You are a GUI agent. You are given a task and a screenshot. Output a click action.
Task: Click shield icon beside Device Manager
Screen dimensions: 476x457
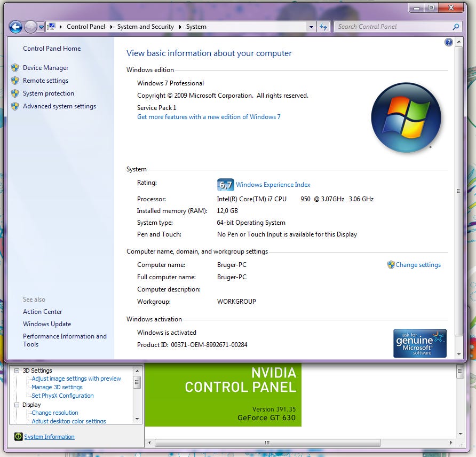(x=15, y=68)
